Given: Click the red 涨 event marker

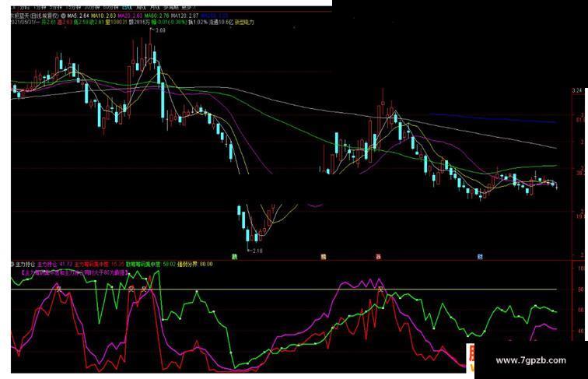Looking at the screenshot, I should (x=378, y=257).
